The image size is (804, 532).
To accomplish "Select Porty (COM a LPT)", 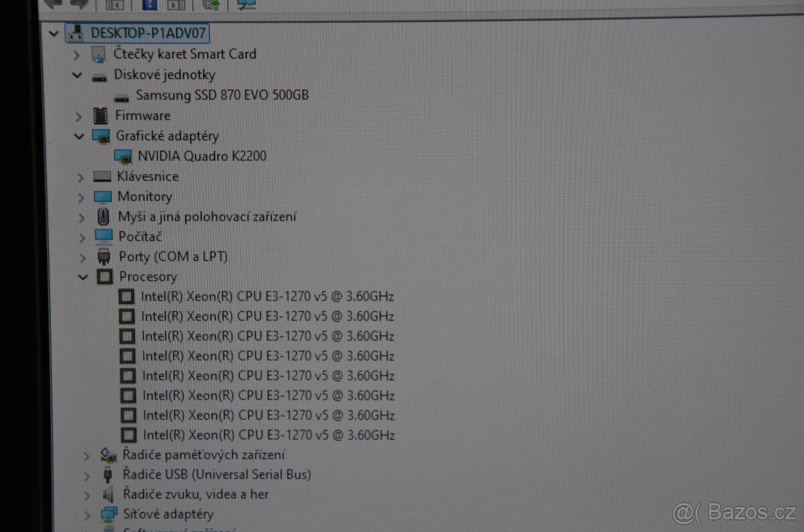I will 173,257.
